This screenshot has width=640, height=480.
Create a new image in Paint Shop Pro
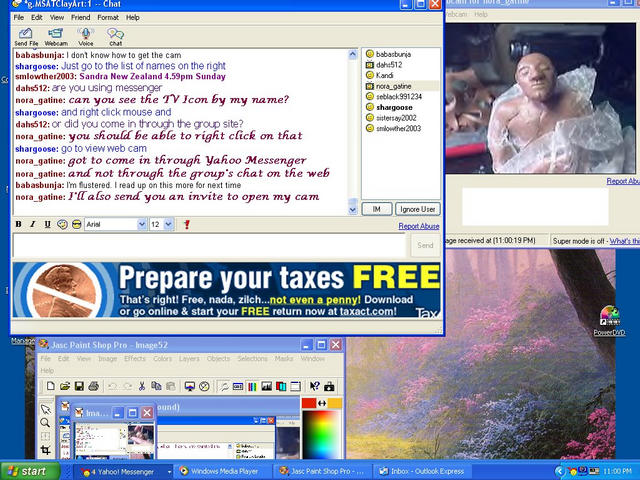pos(51,386)
